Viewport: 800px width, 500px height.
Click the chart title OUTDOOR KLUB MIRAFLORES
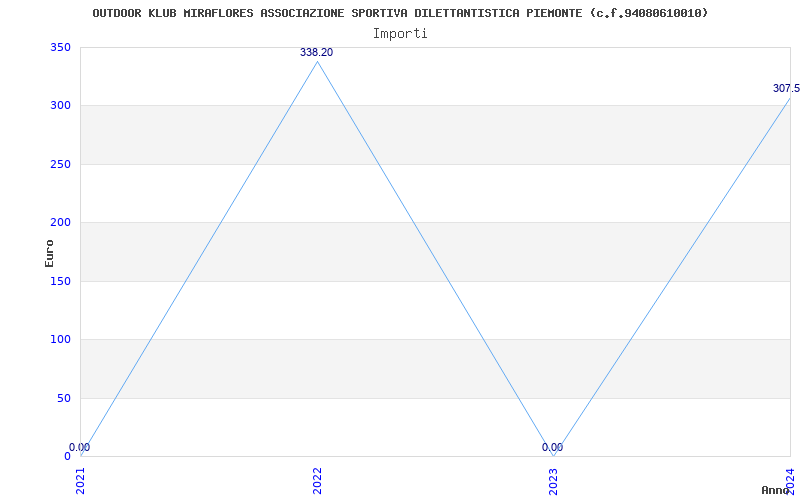400,13
